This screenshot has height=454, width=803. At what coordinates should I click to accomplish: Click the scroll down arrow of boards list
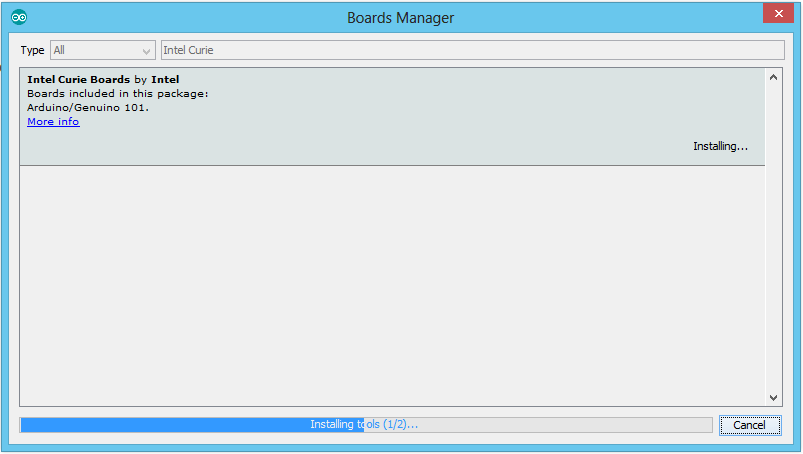(773, 398)
